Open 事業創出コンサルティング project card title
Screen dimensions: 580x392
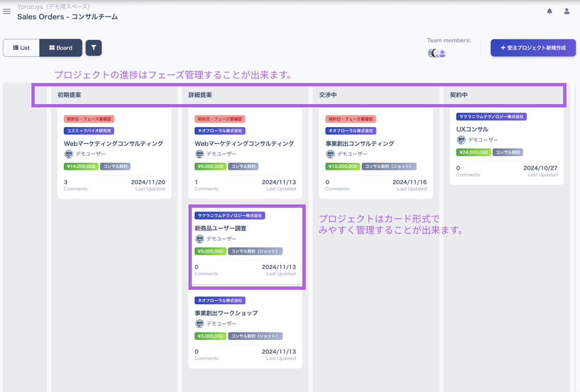(359, 143)
